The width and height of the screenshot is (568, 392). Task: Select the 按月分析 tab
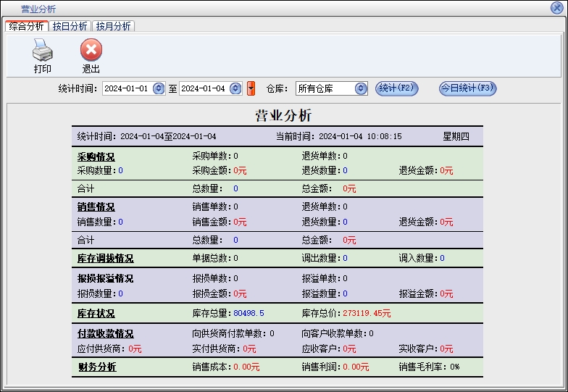(x=114, y=26)
